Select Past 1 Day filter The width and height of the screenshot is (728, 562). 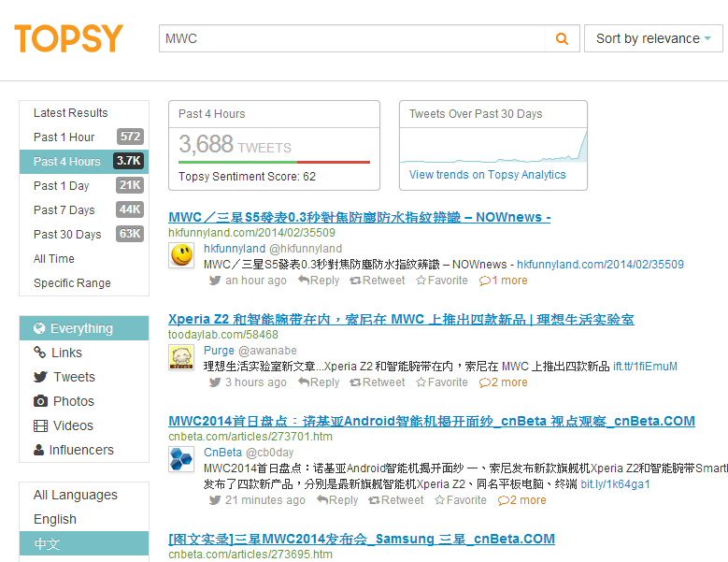(84, 186)
